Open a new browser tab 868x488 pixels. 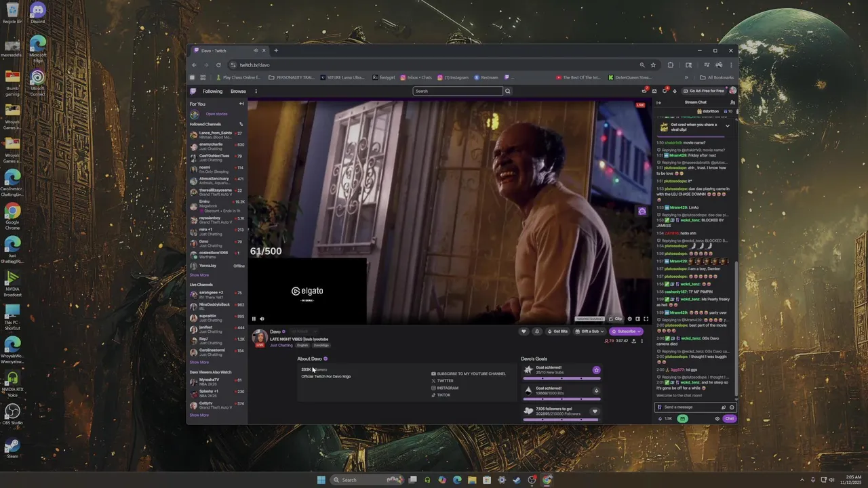click(276, 51)
